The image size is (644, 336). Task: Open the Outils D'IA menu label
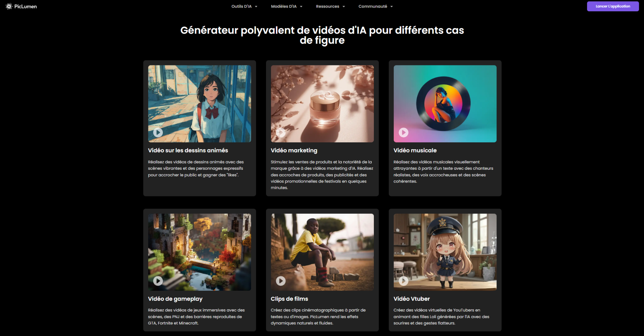(241, 6)
